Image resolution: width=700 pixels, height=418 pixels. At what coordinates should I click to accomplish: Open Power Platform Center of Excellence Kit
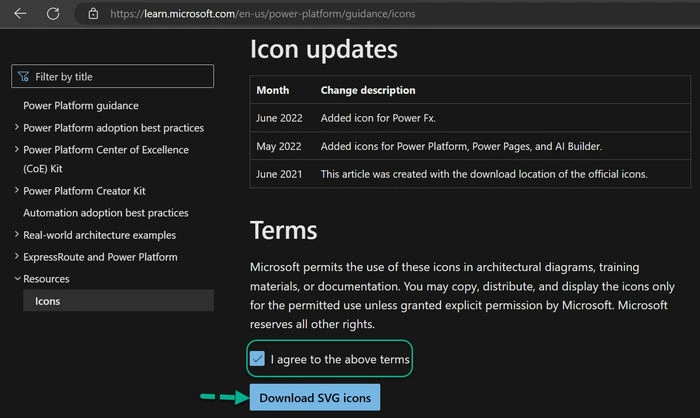(106, 159)
